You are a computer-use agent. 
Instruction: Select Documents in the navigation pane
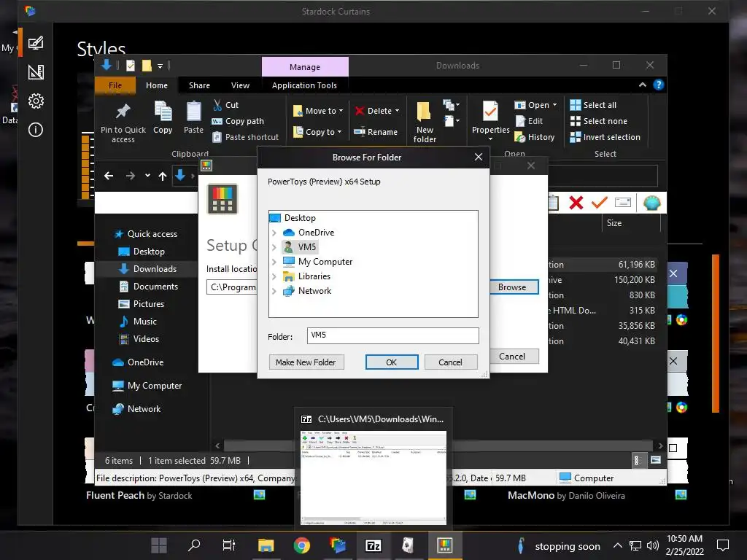(149, 286)
